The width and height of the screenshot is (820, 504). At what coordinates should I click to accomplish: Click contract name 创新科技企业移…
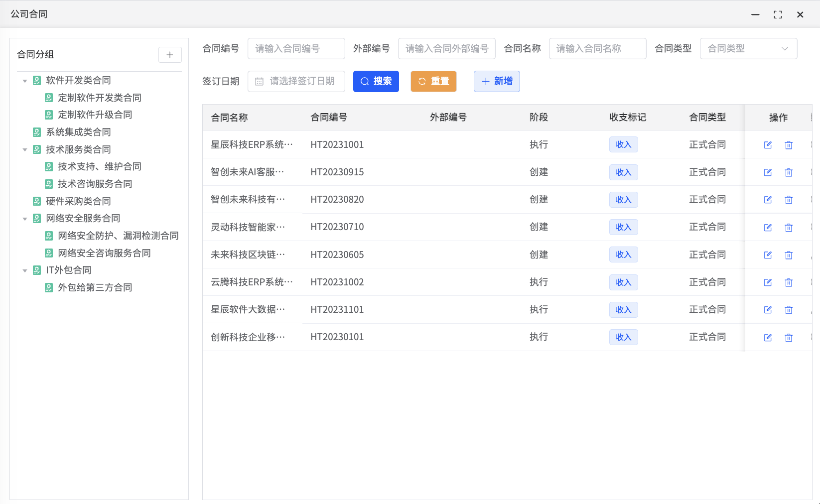(x=248, y=337)
